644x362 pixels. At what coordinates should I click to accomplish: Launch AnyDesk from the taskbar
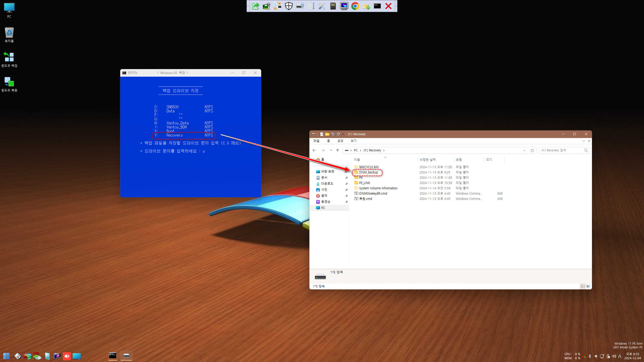pos(67,356)
